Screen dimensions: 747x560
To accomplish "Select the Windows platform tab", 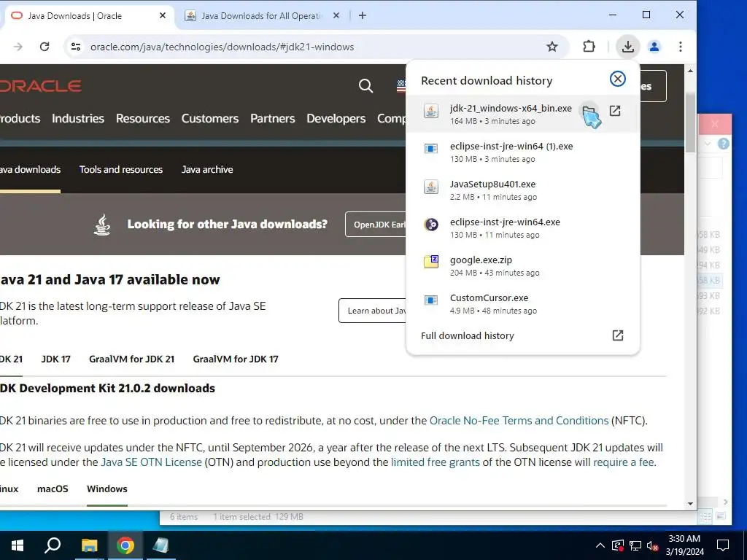I will tap(107, 489).
